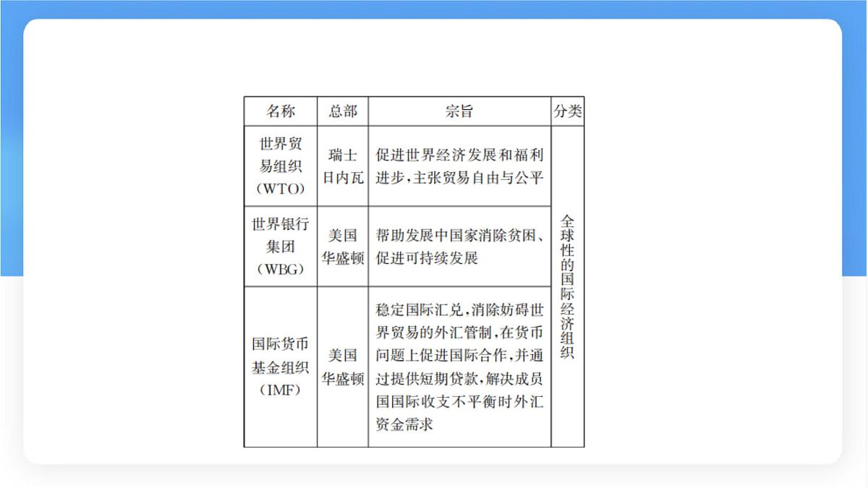Click the vertical text '全球性的国际经济组织'
Image resolution: width=868 pixels, height=488 pixels.
(568, 287)
